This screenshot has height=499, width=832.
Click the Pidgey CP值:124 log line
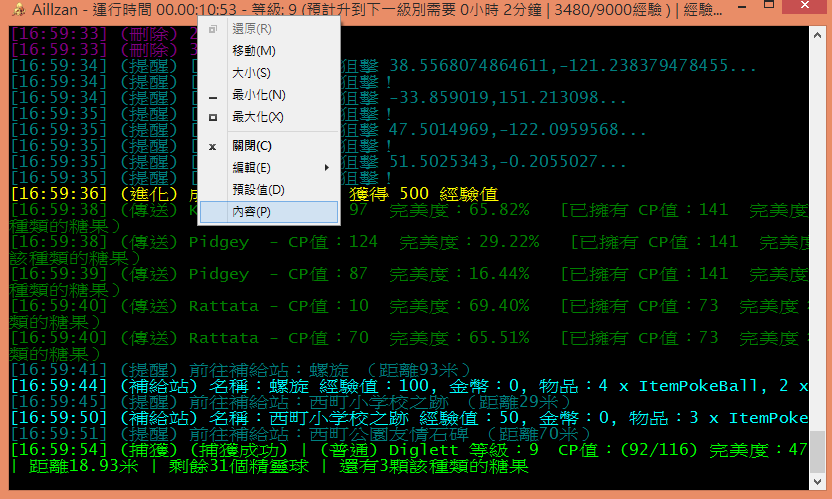point(410,242)
